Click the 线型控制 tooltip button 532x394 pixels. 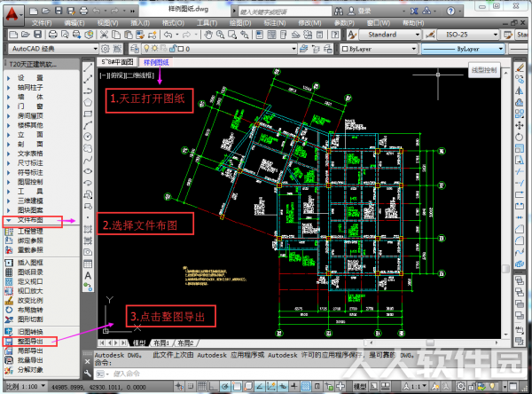pos(484,70)
